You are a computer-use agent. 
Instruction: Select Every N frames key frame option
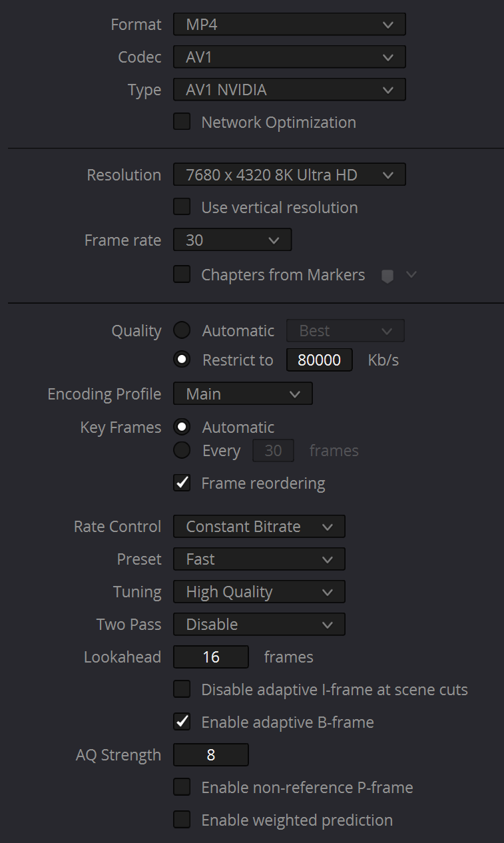point(182,450)
